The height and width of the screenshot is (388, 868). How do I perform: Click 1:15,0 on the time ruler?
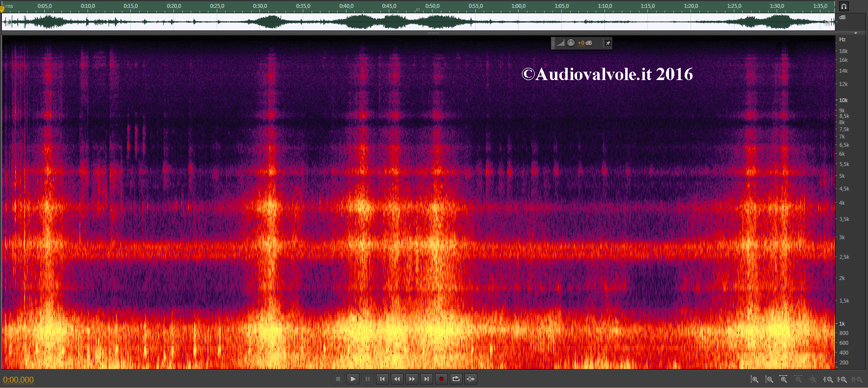[x=647, y=6]
